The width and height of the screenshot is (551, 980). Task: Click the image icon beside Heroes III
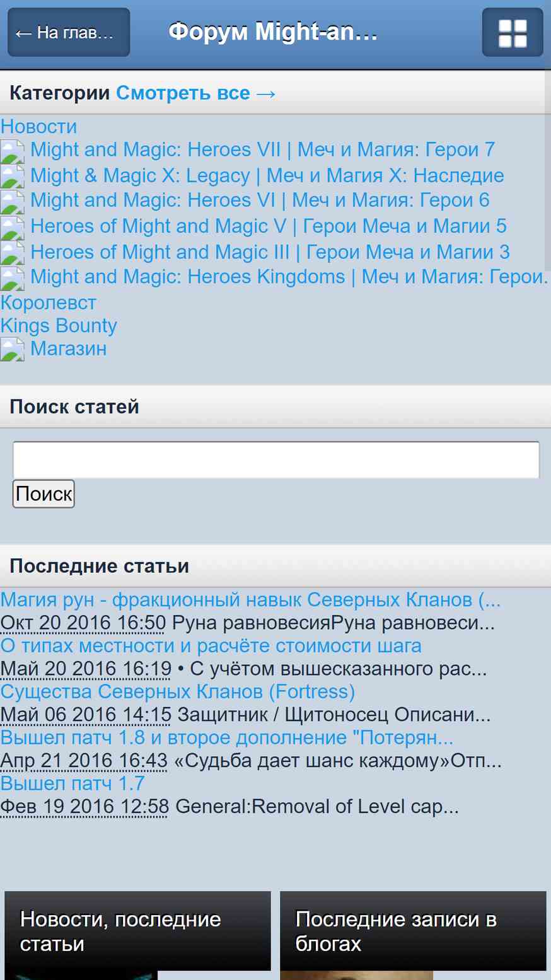(13, 253)
